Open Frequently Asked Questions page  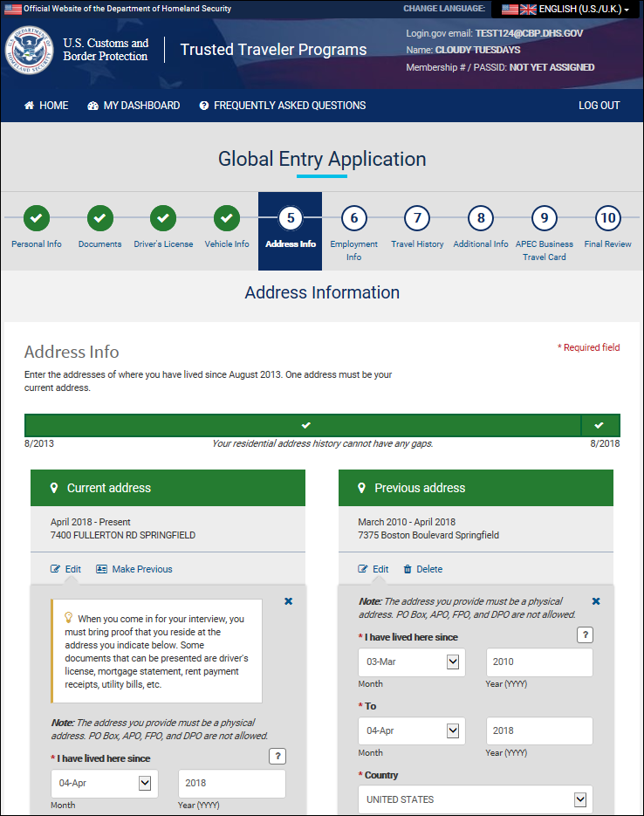(x=282, y=106)
